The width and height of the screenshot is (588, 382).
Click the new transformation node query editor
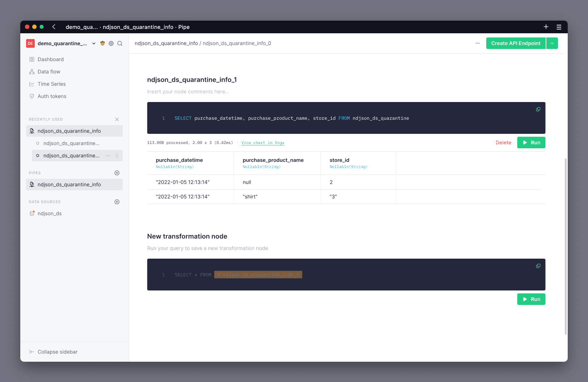pyautogui.click(x=346, y=275)
